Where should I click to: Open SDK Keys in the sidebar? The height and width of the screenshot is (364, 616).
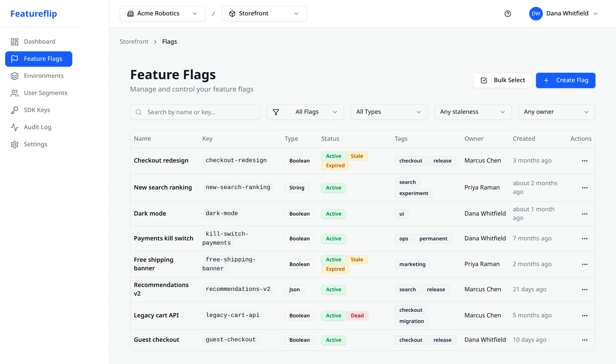click(39, 110)
